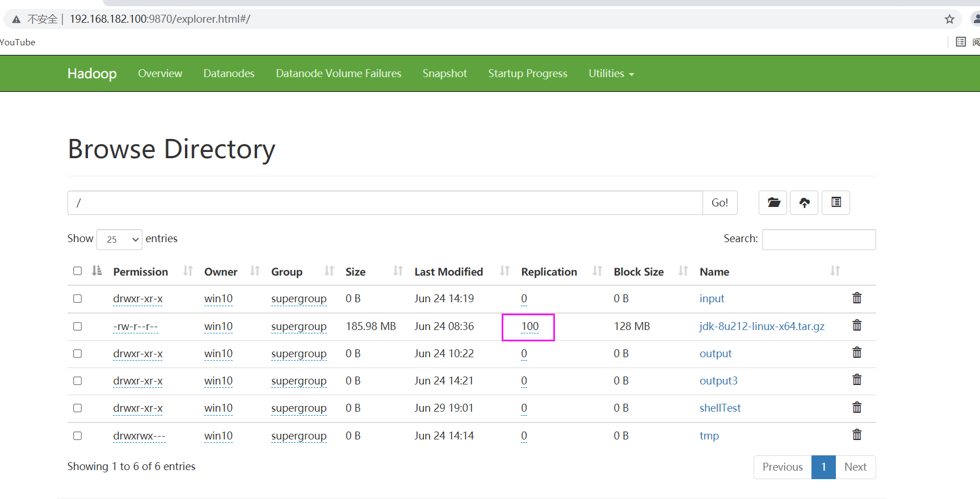Open the browser reading list icon
Image resolution: width=980 pixels, height=499 pixels.
point(961,42)
